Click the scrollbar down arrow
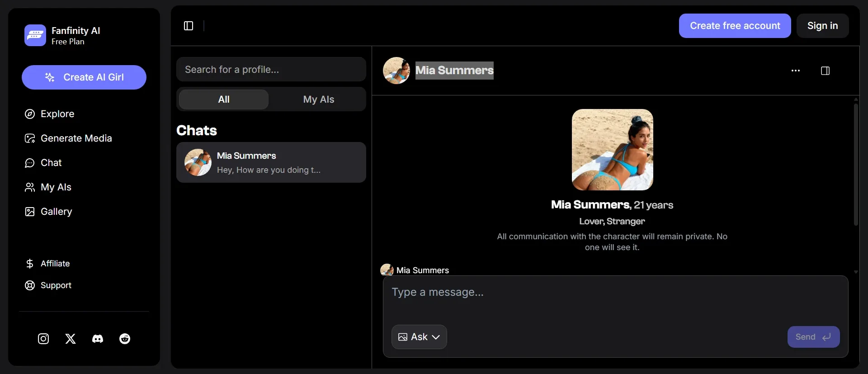Viewport: 868px width, 374px height. pos(856,272)
